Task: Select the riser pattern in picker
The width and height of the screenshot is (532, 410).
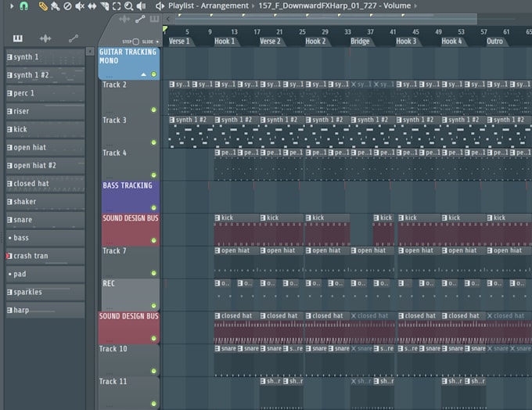Action: [x=45, y=111]
